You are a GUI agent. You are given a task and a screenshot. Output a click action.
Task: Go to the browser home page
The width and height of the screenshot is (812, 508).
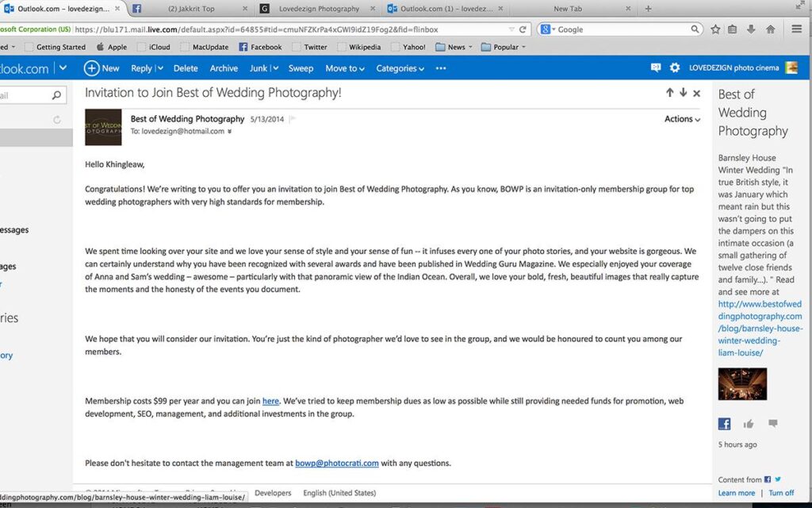tap(771, 29)
